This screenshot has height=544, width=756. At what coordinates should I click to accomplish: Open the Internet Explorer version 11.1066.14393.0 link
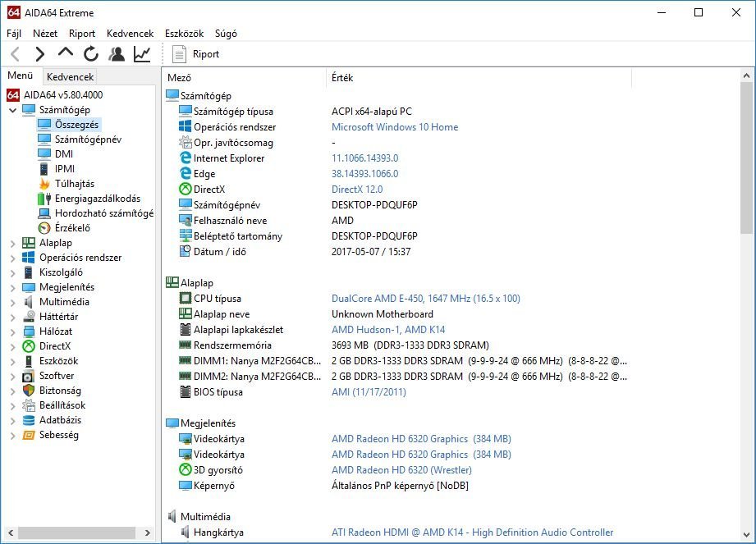pyautogui.click(x=365, y=158)
